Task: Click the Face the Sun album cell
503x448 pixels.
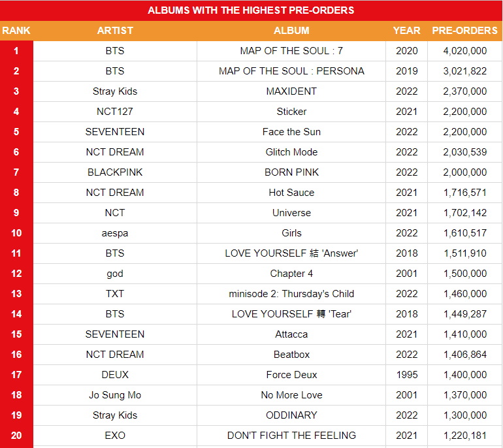Action: [291, 132]
